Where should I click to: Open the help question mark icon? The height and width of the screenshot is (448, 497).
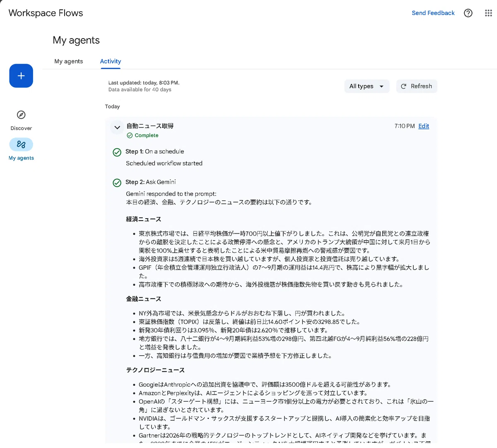coord(468,13)
